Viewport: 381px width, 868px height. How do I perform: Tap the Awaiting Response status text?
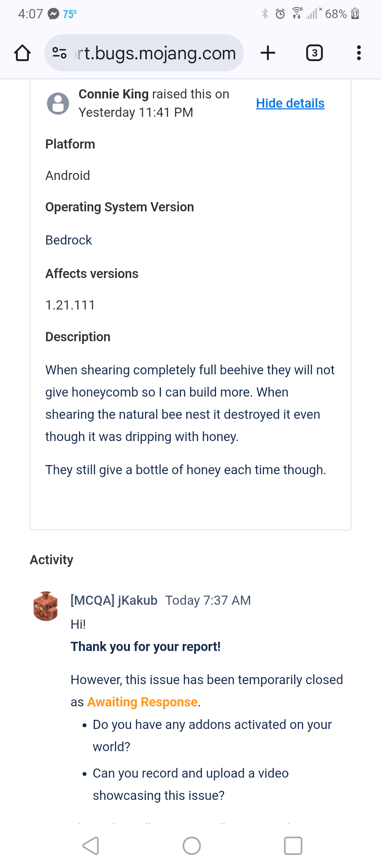[x=142, y=702]
